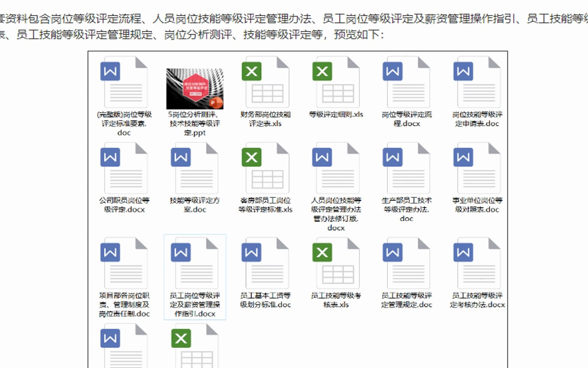
Task: Click the file name 等级评定细则.xls
Action: (x=336, y=114)
